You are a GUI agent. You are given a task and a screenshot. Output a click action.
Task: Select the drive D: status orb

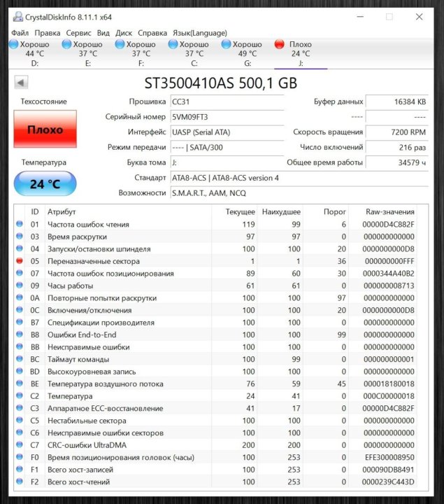13,45
